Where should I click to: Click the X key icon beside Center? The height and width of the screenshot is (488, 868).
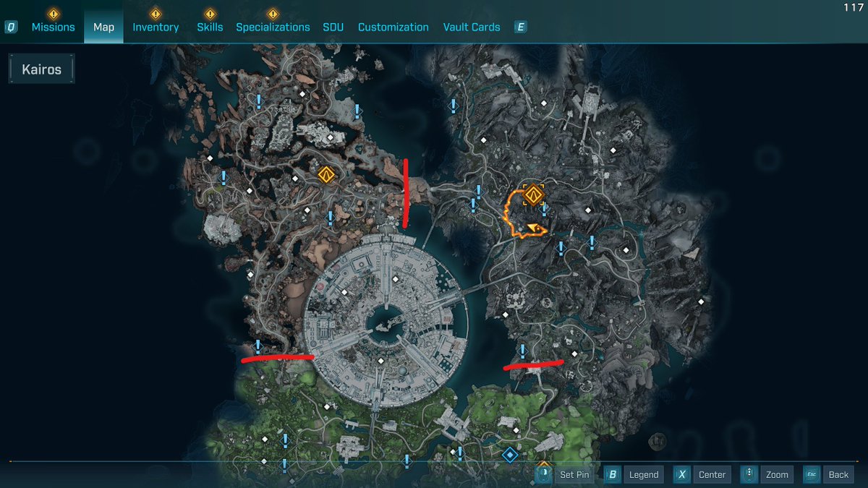[x=681, y=474]
